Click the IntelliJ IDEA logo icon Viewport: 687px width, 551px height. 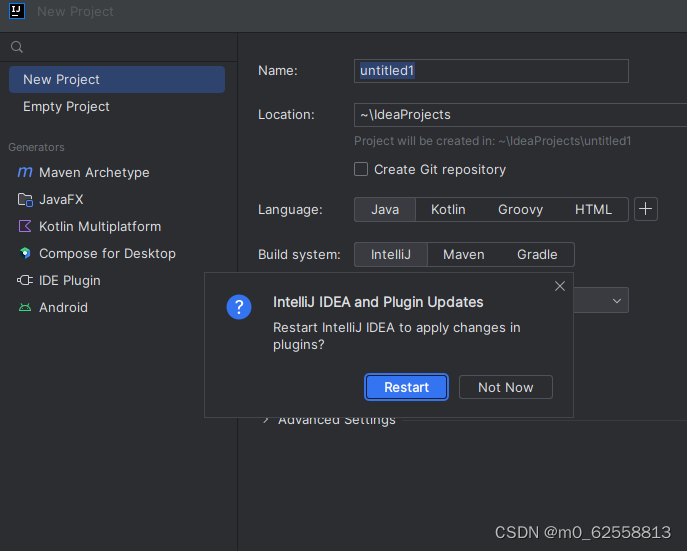[17, 11]
